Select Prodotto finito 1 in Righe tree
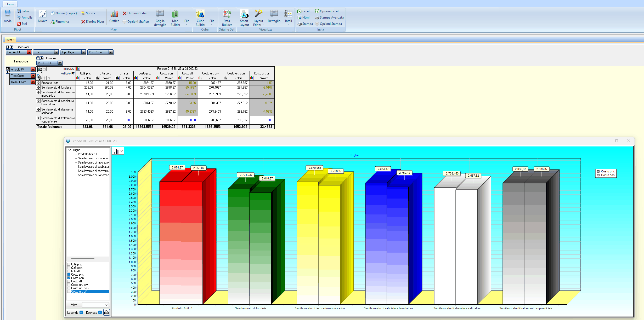The height and width of the screenshot is (320, 644). point(88,154)
